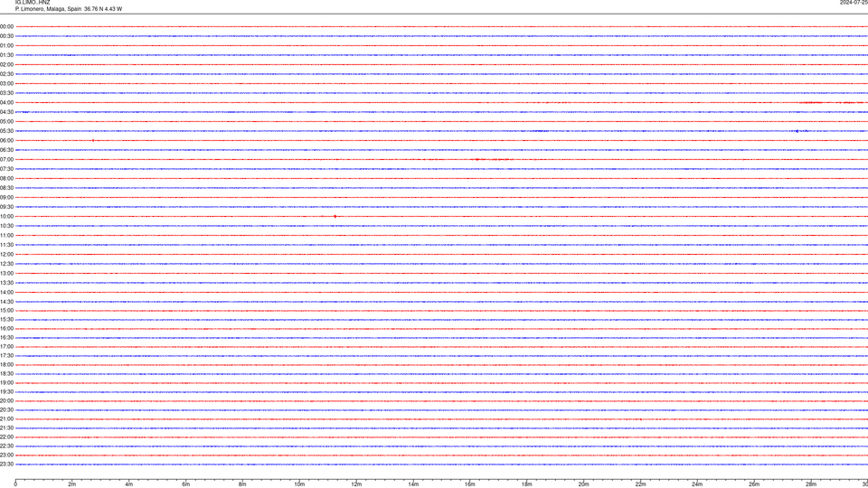Click the 10m axis tick label
The image size is (868, 488).
(x=299, y=484)
